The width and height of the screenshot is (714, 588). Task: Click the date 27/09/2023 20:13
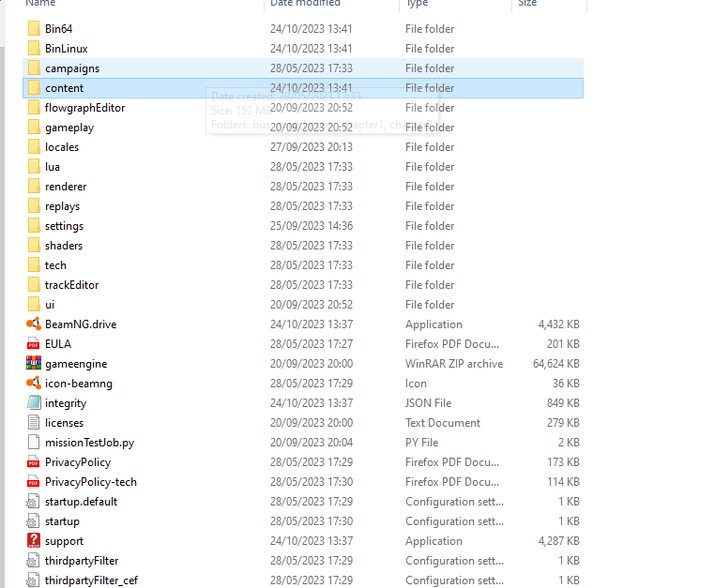click(x=311, y=147)
